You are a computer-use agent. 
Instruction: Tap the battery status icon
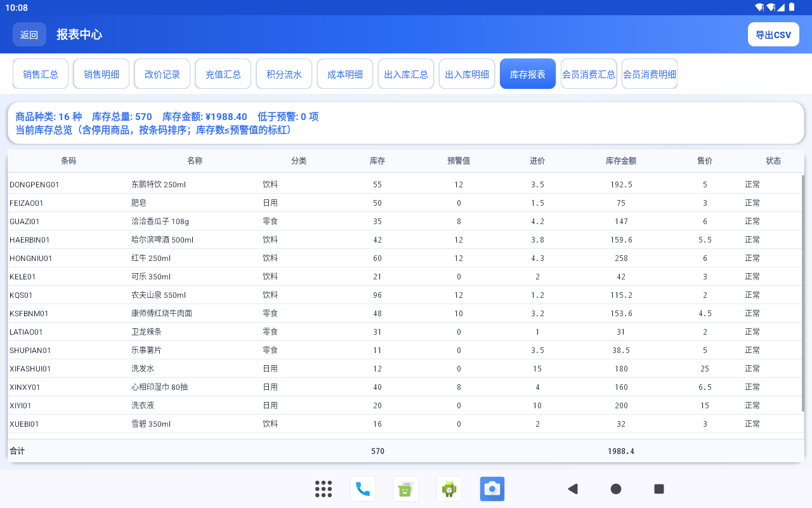tap(792, 8)
